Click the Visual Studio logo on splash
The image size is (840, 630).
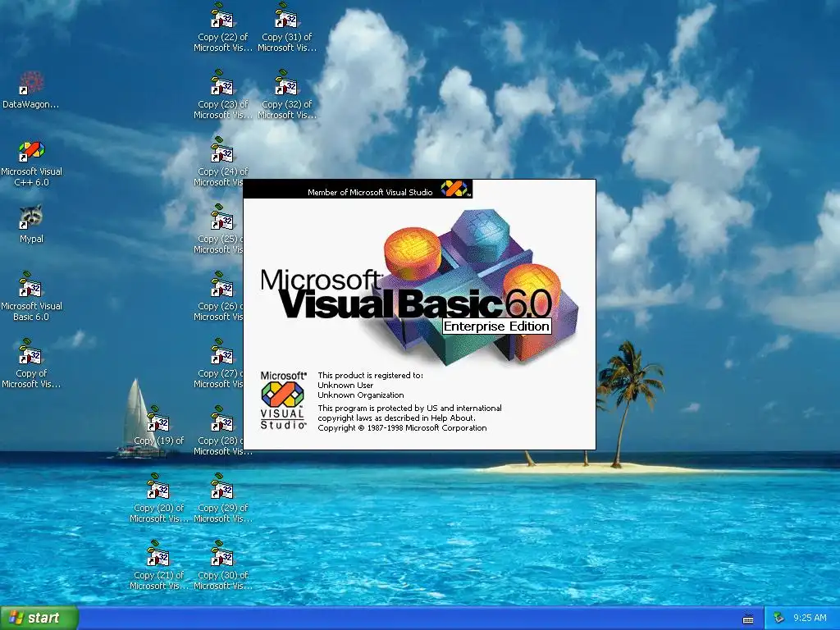283,400
